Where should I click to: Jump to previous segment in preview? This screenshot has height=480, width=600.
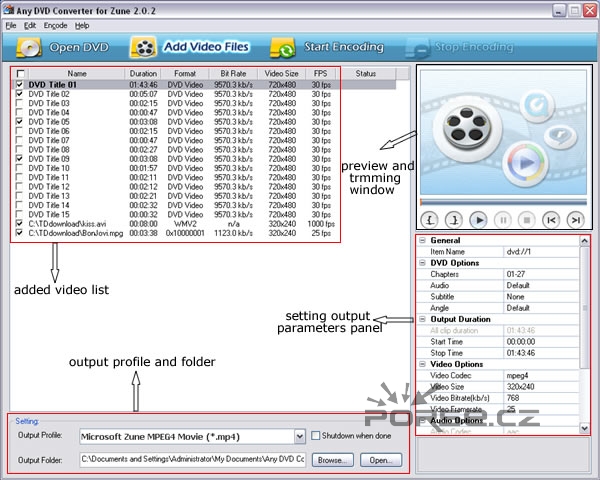pyautogui.click(x=551, y=220)
